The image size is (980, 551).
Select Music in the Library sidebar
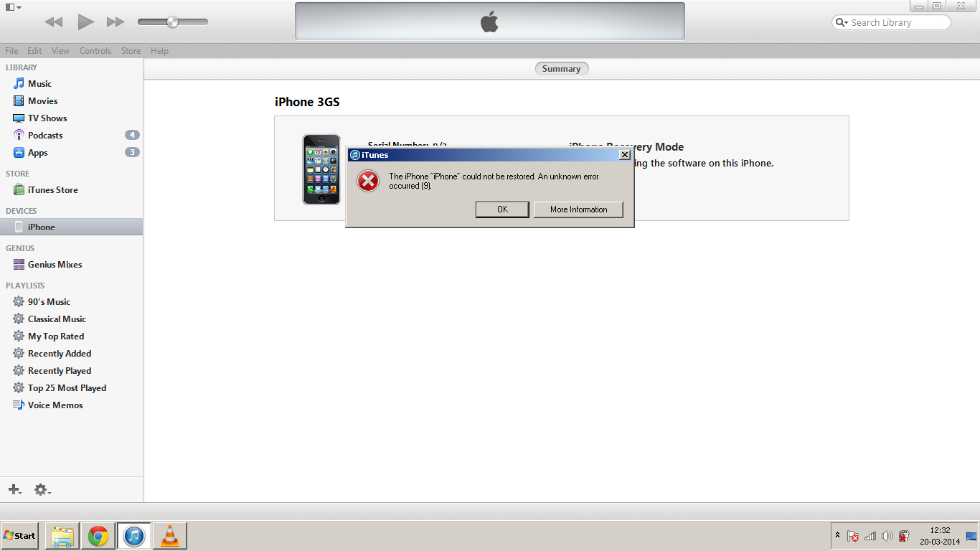(72, 84)
